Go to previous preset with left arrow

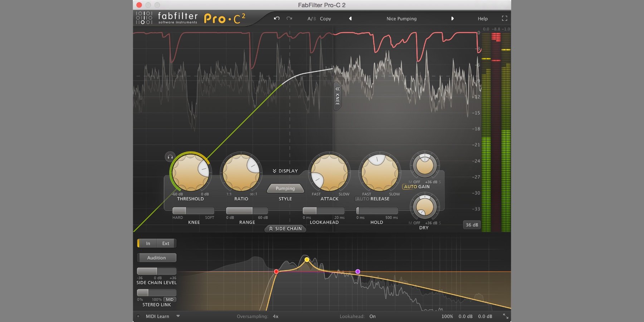click(x=350, y=19)
